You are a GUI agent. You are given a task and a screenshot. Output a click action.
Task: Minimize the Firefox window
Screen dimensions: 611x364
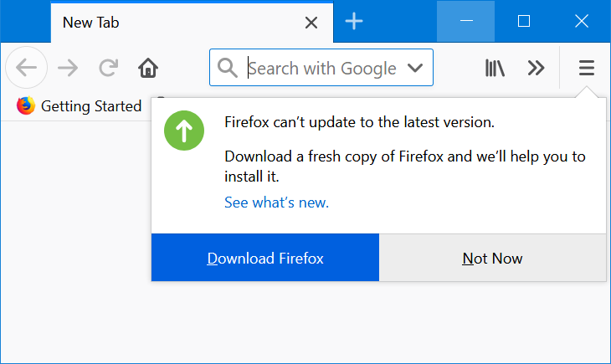pos(467,21)
